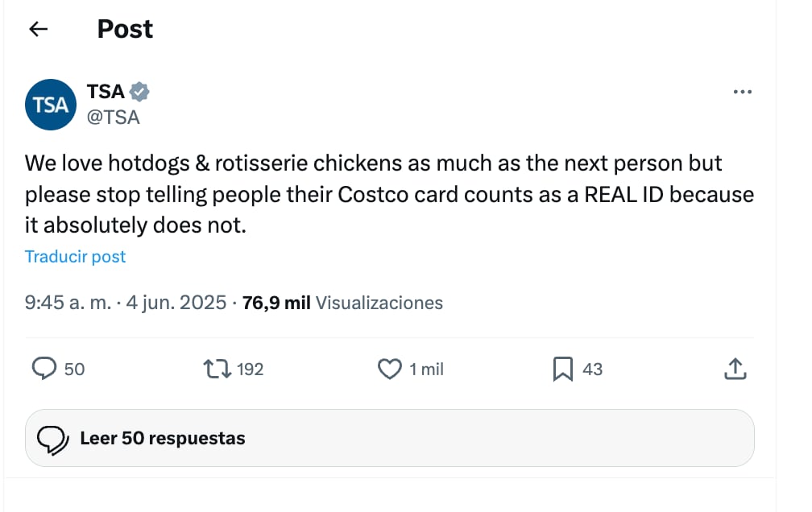Go back using the arrow icon
The image size is (812, 512).
(38, 29)
